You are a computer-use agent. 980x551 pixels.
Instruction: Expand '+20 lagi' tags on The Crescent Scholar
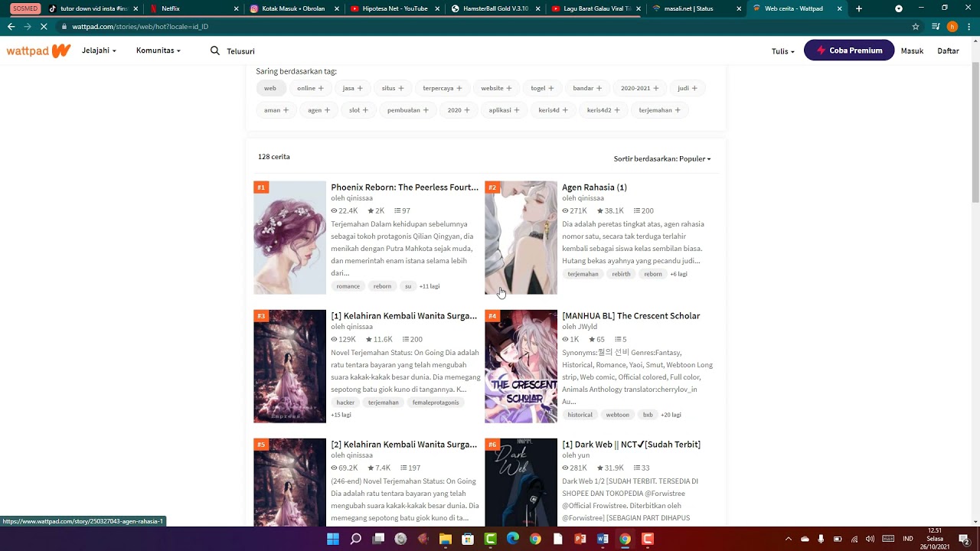coord(671,415)
